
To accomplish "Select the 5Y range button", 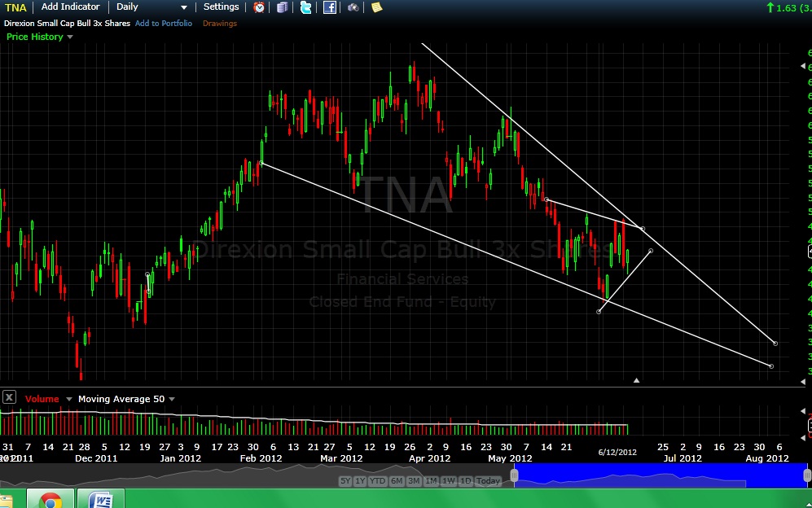I will (345, 481).
